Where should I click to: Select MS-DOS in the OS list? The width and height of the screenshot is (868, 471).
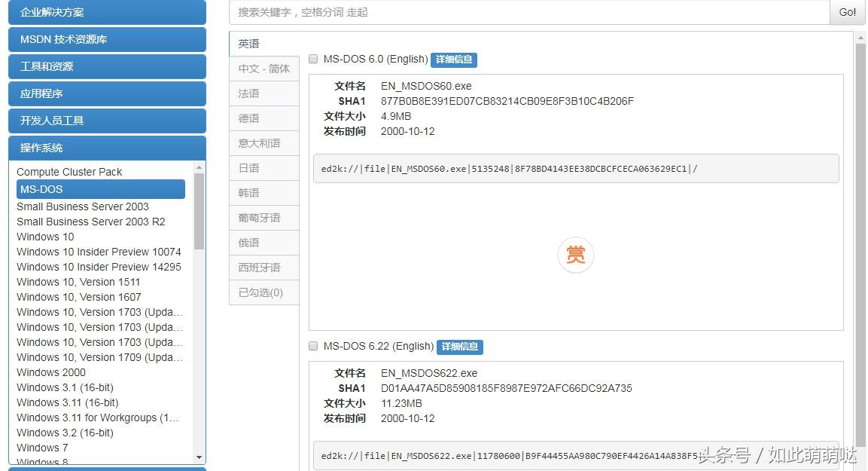tap(101, 189)
